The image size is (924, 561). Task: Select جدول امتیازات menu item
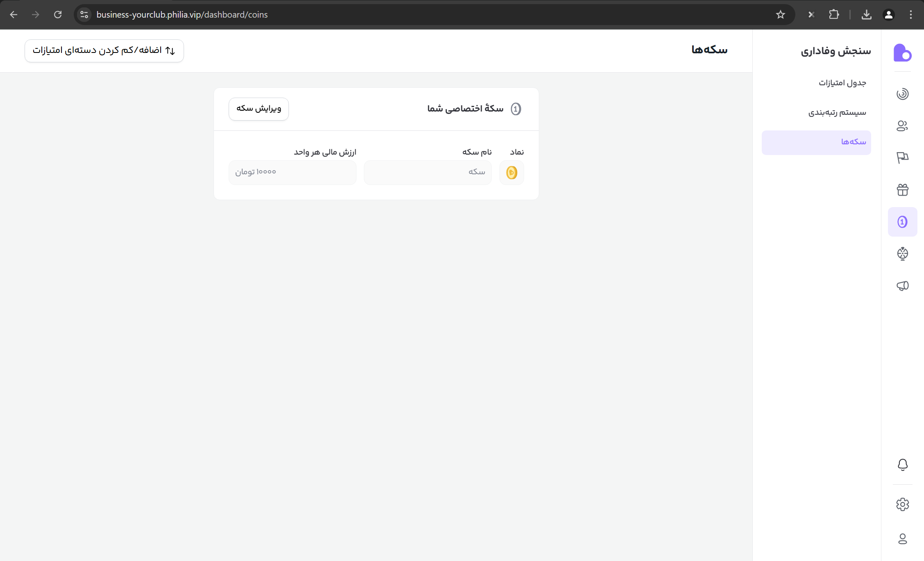coord(842,83)
